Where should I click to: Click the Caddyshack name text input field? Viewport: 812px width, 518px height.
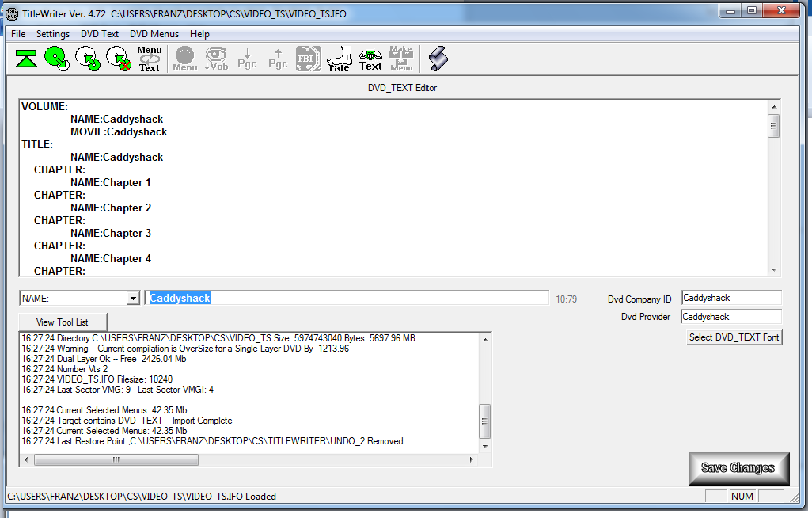[x=347, y=298]
